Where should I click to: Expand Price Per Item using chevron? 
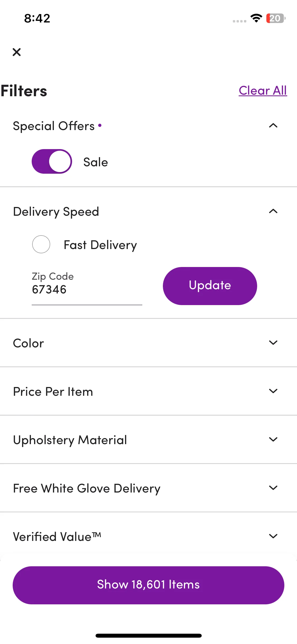(273, 391)
